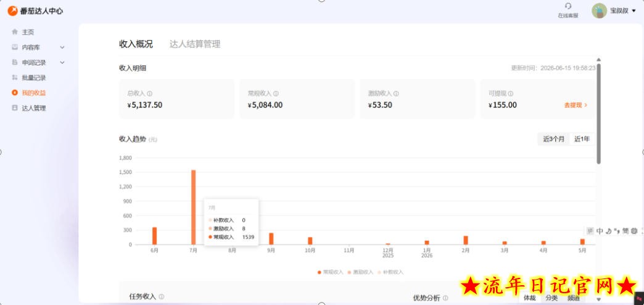Click the input method 中 indicator
Image resolution: width=644 pixels, height=305 pixels.
(x=600, y=231)
